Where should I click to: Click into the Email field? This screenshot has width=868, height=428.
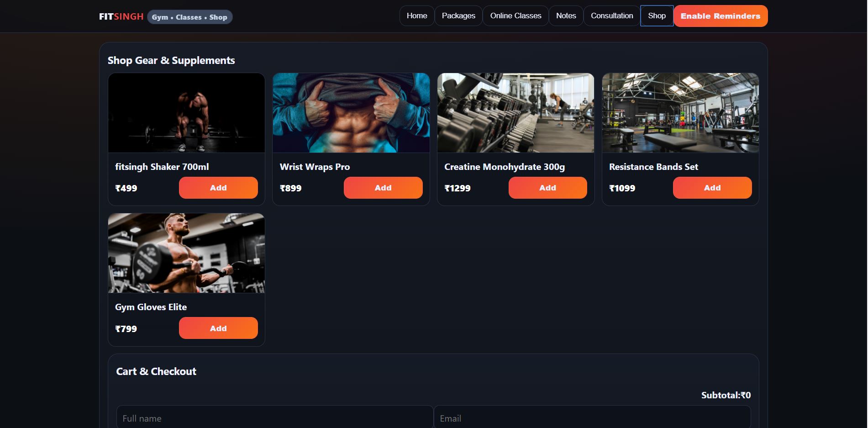point(592,418)
